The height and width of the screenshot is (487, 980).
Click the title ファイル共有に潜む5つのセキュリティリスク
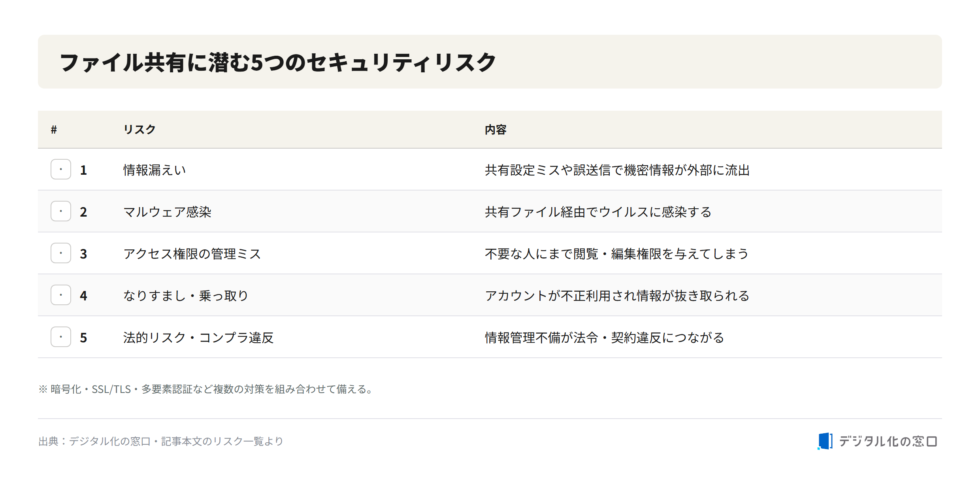click(x=277, y=62)
